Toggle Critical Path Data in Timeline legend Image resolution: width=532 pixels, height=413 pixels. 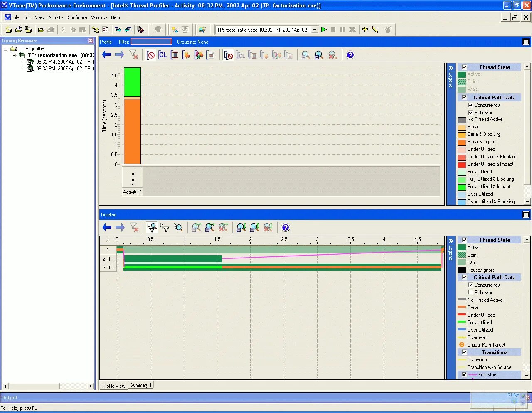point(464,277)
